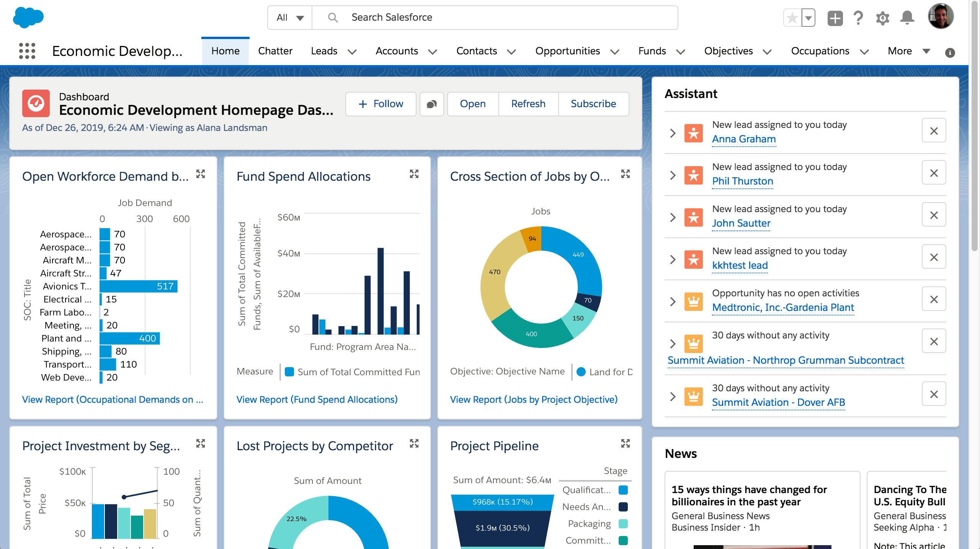Click the global actions plus icon
The image size is (980, 549).
[835, 17]
